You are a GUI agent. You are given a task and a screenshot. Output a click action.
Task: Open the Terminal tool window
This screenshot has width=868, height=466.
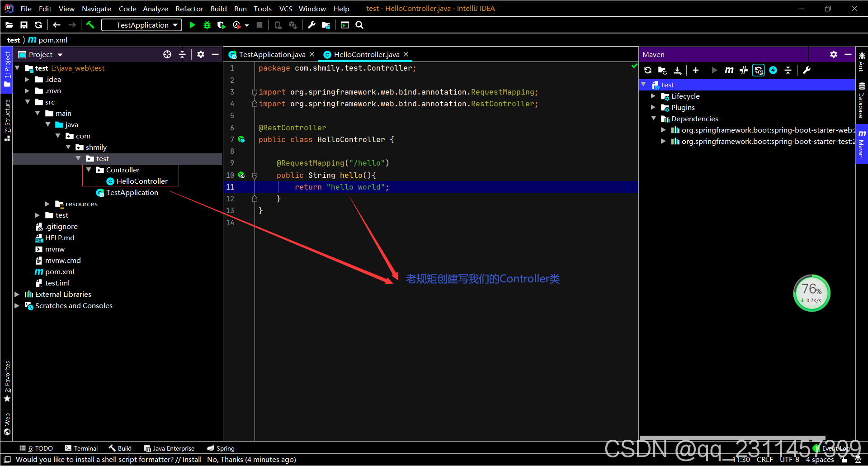click(x=81, y=448)
